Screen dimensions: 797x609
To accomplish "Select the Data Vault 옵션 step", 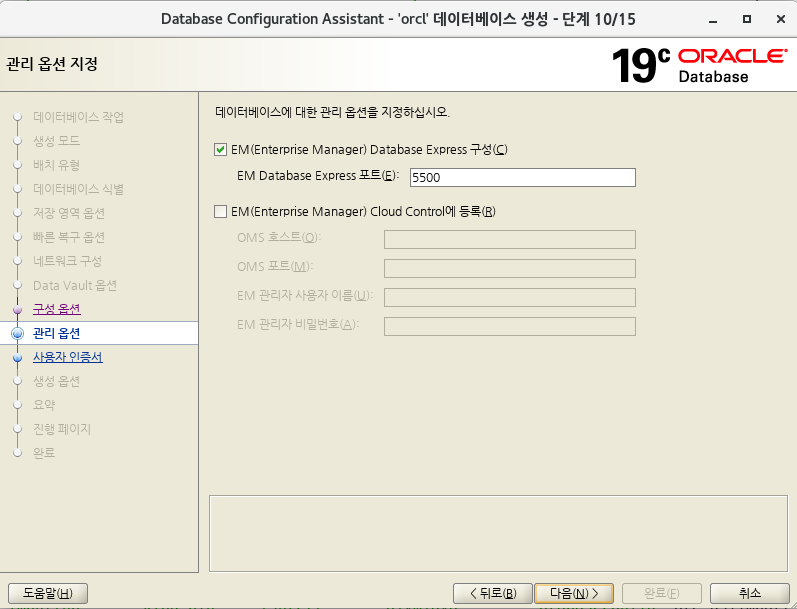I will click(75, 285).
